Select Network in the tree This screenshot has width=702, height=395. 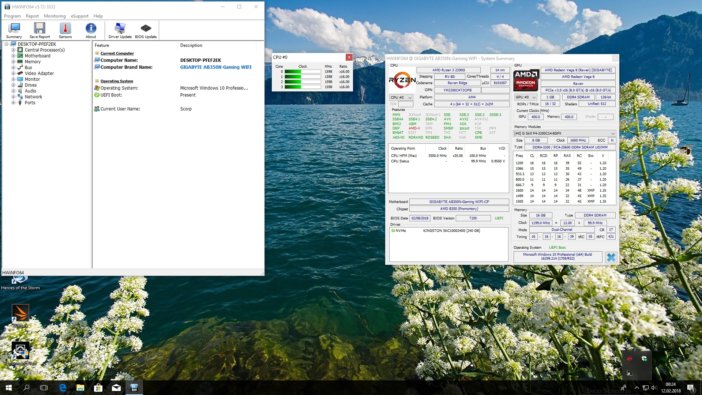33,97
